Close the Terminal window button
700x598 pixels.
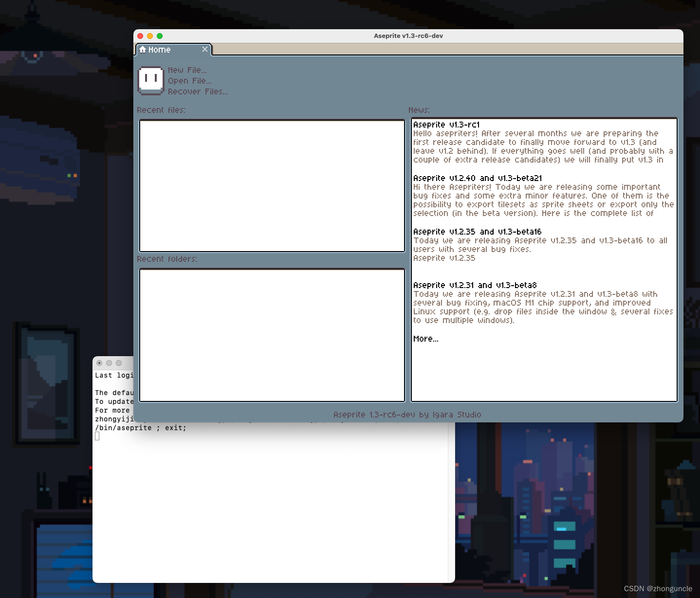tap(99, 363)
